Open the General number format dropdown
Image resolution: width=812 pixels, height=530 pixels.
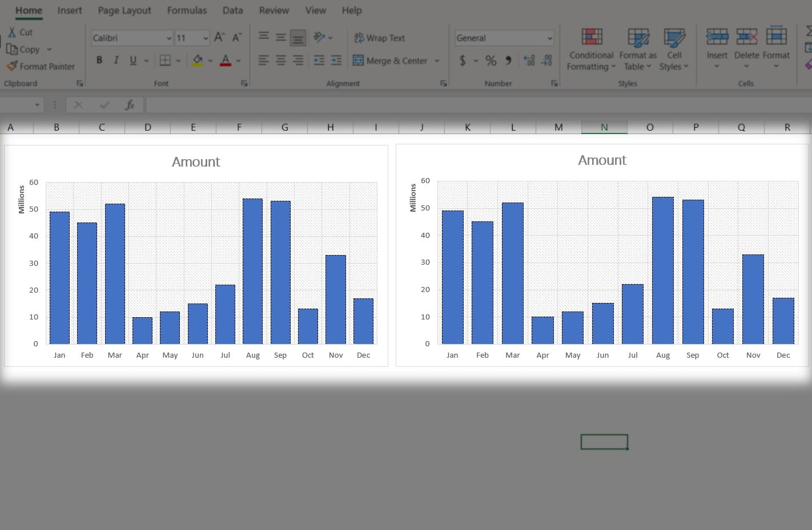pos(549,38)
